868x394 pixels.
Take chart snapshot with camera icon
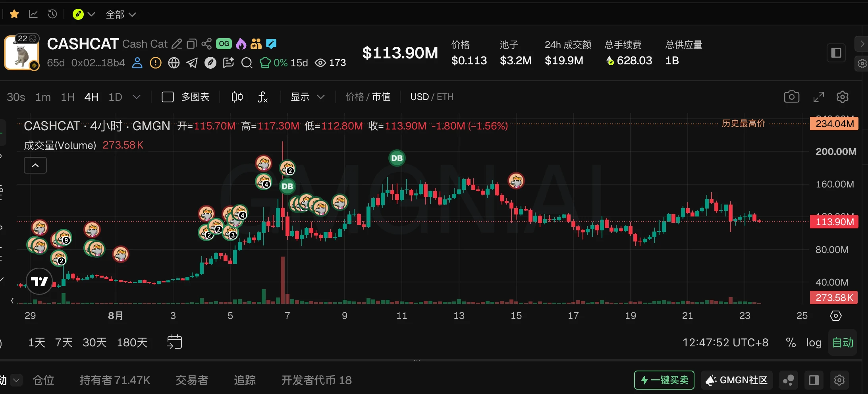click(792, 97)
